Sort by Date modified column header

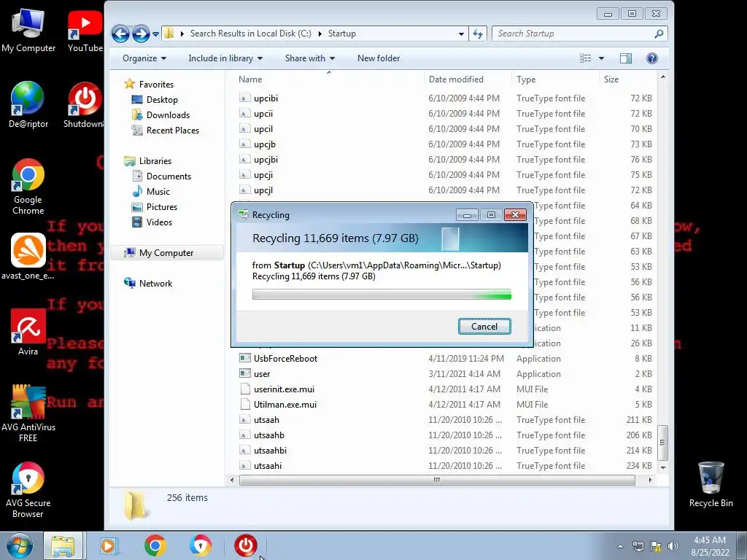(x=468, y=79)
